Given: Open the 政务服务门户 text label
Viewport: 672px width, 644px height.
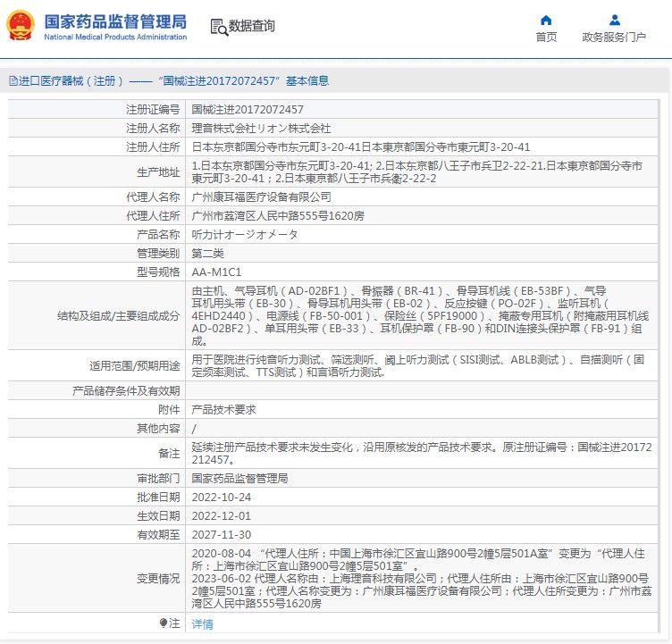Looking at the screenshot, I should point(614,38).
